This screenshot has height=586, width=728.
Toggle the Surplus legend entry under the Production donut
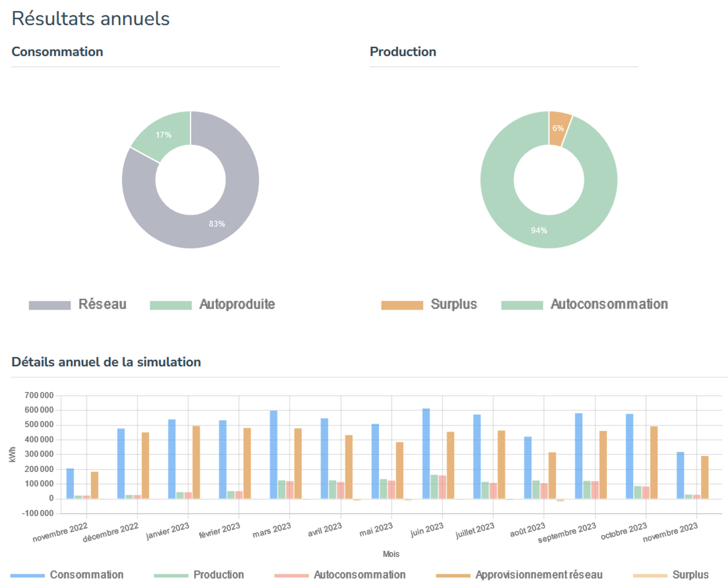429,305
